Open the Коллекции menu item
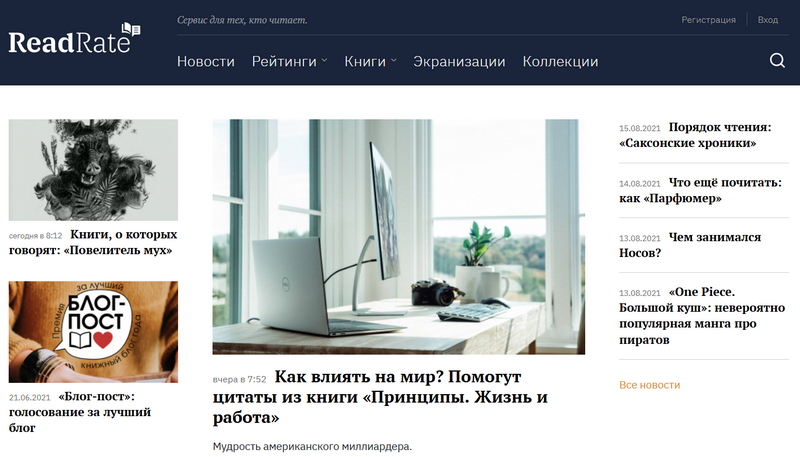This screenshot has width=800, height=457. [x=560, y=62]
